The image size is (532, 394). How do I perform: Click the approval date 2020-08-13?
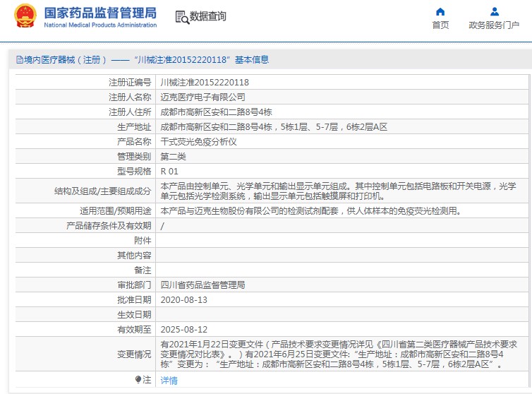tap(184, 299)
